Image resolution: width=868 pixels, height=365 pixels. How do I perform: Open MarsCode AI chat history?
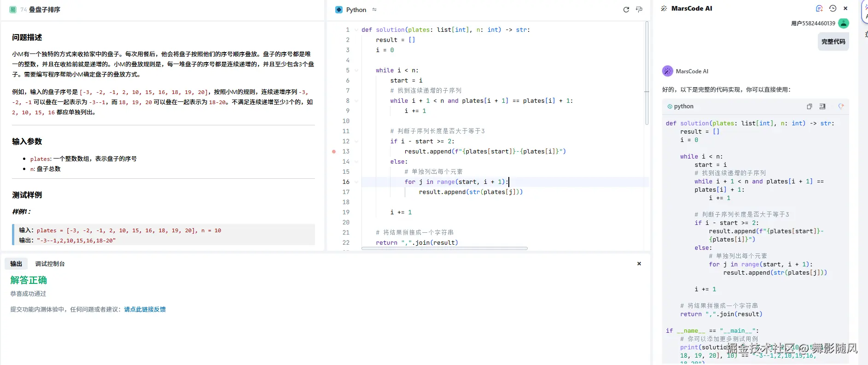[833, 8]
